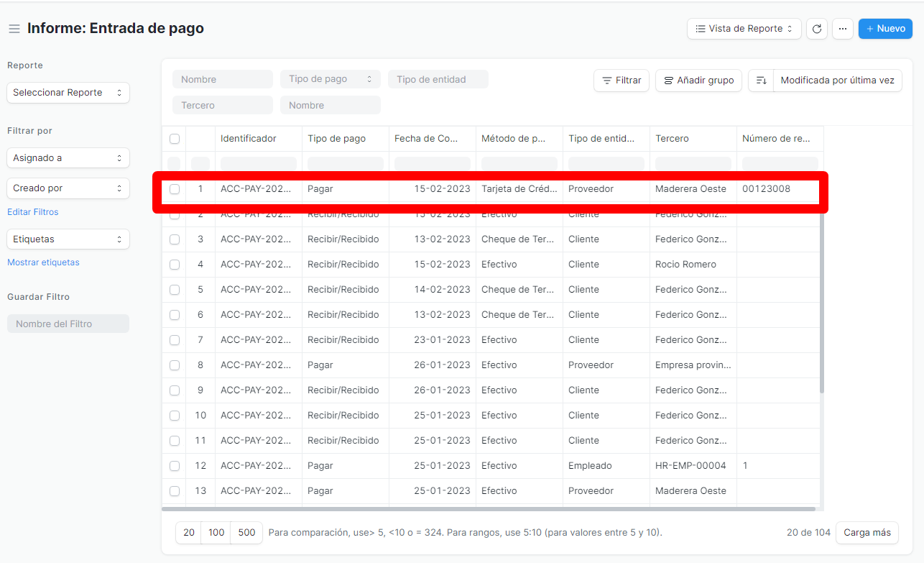Viewport: 924px width, 563px height.
Task: Click Maderera Oeste in row 13
Action: click(x=693, y=491)
